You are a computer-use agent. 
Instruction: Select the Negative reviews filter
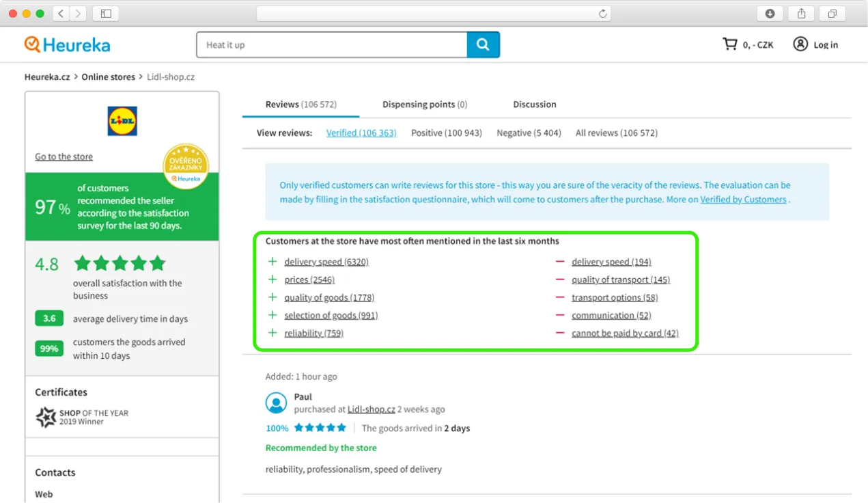coord(529,133)
